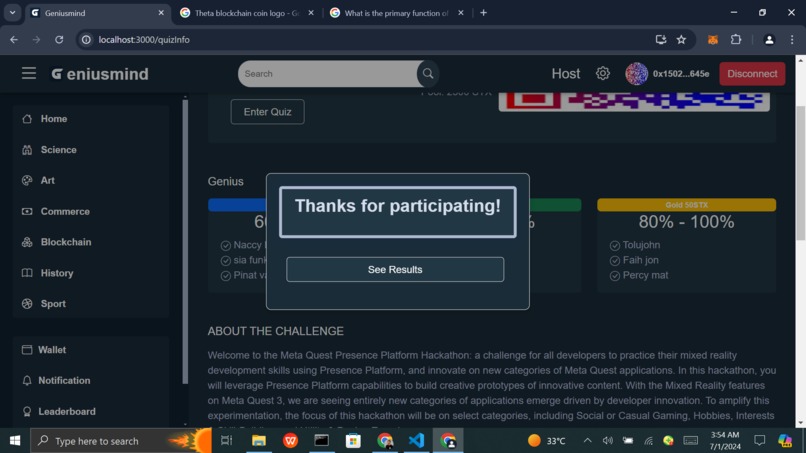Open the Windows Start menu
This screenshot has height=453, width=806.
[15, 441]
